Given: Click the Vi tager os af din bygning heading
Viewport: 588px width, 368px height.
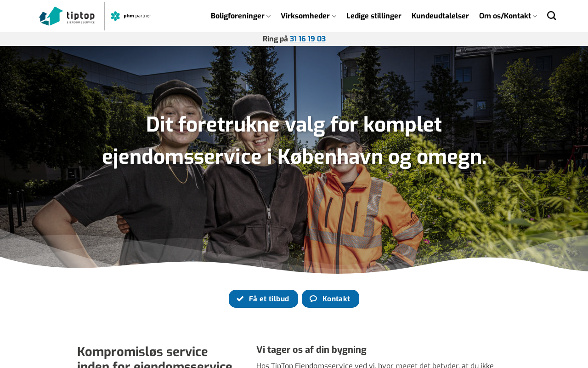Looking at the screenshot, I should (311, 350).
